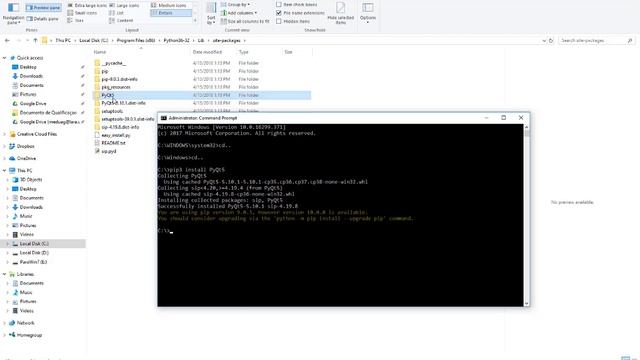This screenshot has width=640, height=360.
Task: Open the Music folder under Libraries
Action: coord(26,292)
